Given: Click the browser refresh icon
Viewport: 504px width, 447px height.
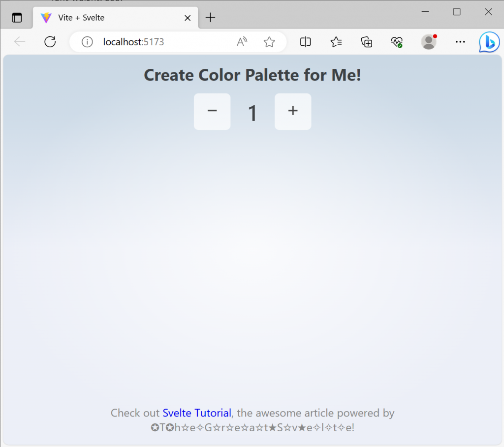Looking at the screenshot, I should [x=50, y=42].
